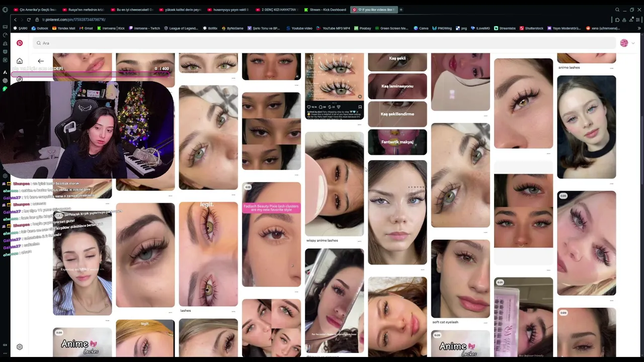Switch to Stream - Kick Dashboard tab
The image size is (644, 362).
[x=325, y=10]
